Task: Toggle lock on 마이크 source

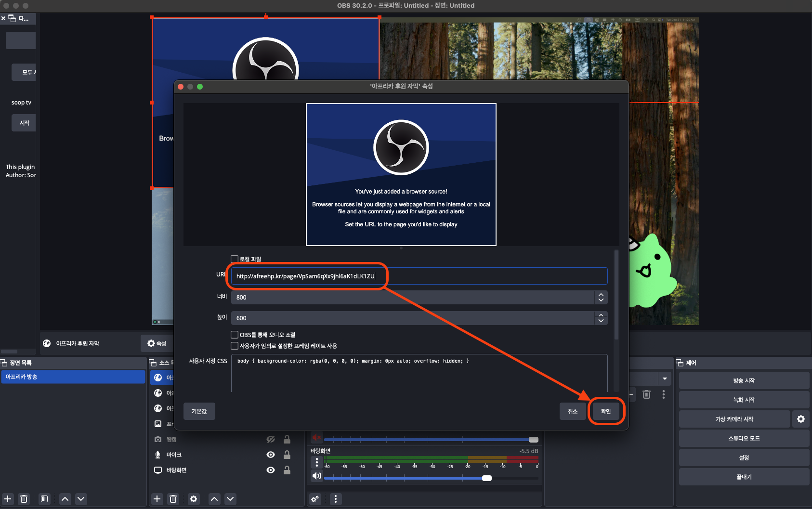Action: click(x=287, y=455)
